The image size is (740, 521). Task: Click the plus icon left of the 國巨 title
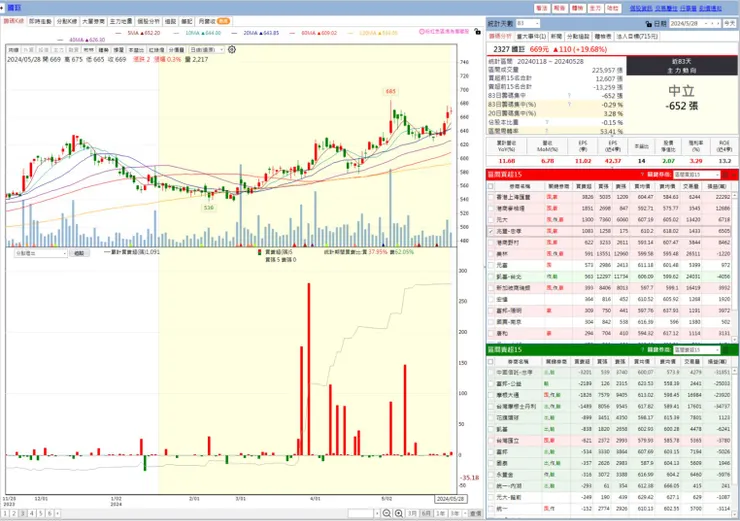pyautogui.click(x=2, y=8)
